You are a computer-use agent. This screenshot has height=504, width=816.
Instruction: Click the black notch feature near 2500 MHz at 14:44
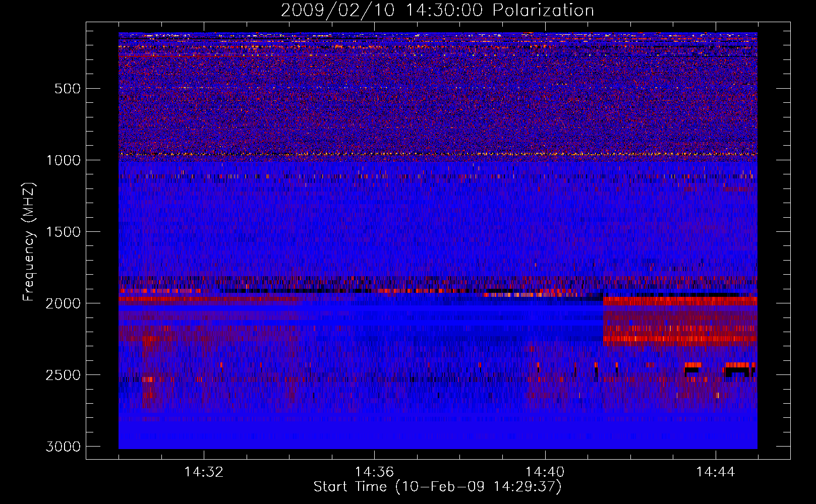point(738,372)
